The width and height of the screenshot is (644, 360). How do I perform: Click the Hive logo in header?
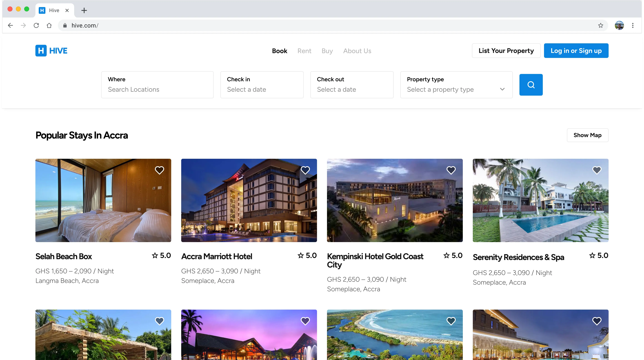(x=51, y=51)
